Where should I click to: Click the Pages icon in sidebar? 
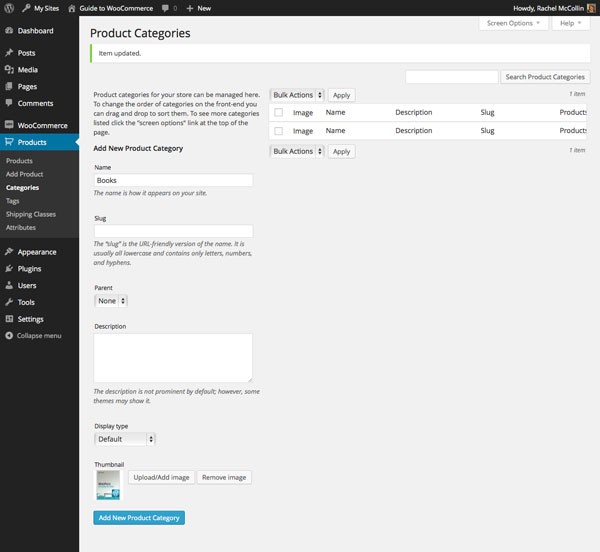click(x=9, y=86)
